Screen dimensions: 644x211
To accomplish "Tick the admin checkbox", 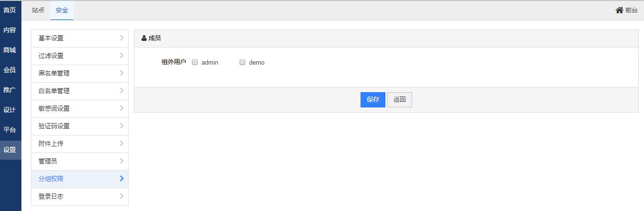I will [195, 62].
